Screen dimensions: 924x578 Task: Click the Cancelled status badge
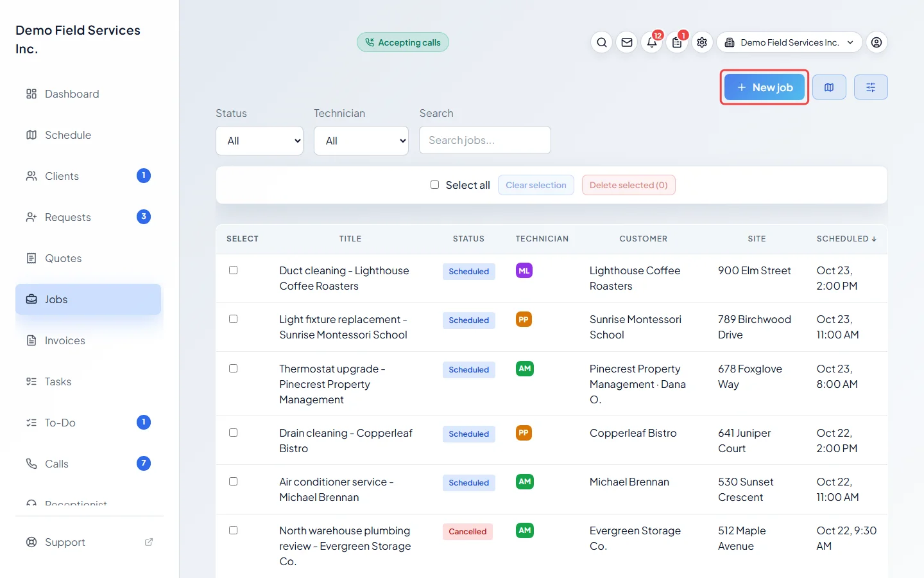click(468, 532)
